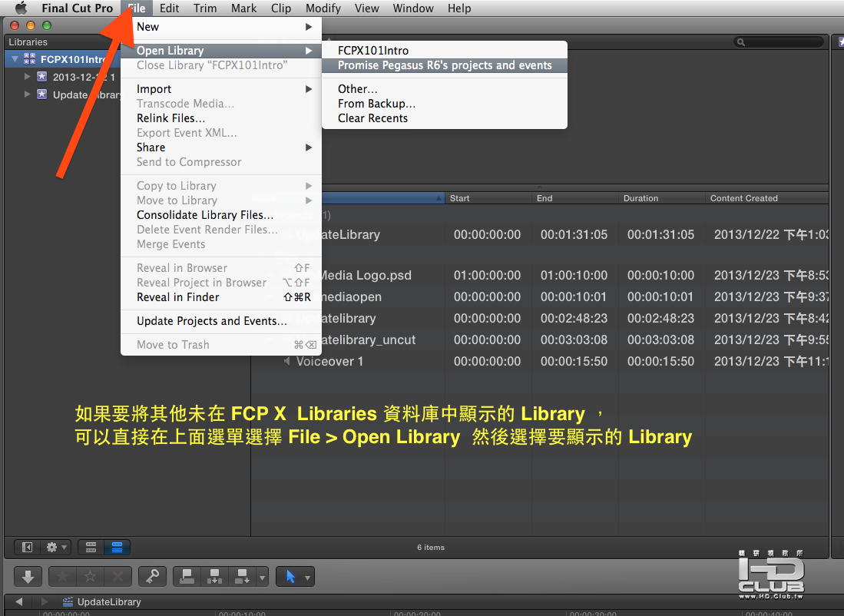Click the magnifier icon in search field

click(x=741, y=42)
